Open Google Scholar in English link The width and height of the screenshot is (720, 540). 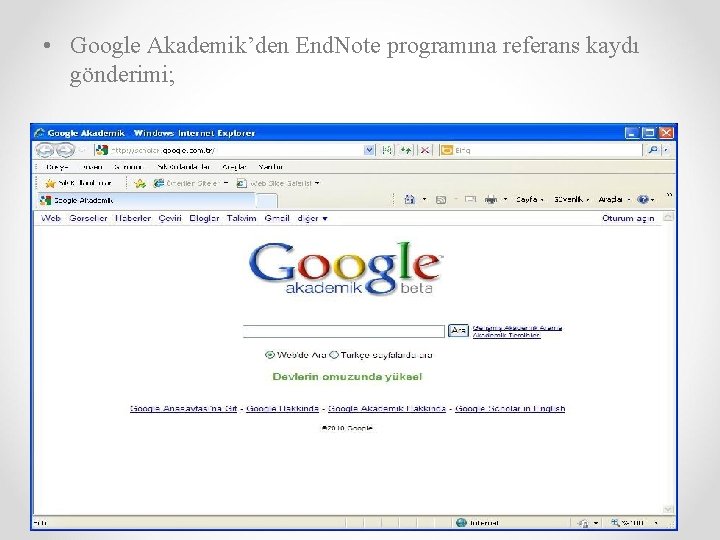tap(510, 409)
